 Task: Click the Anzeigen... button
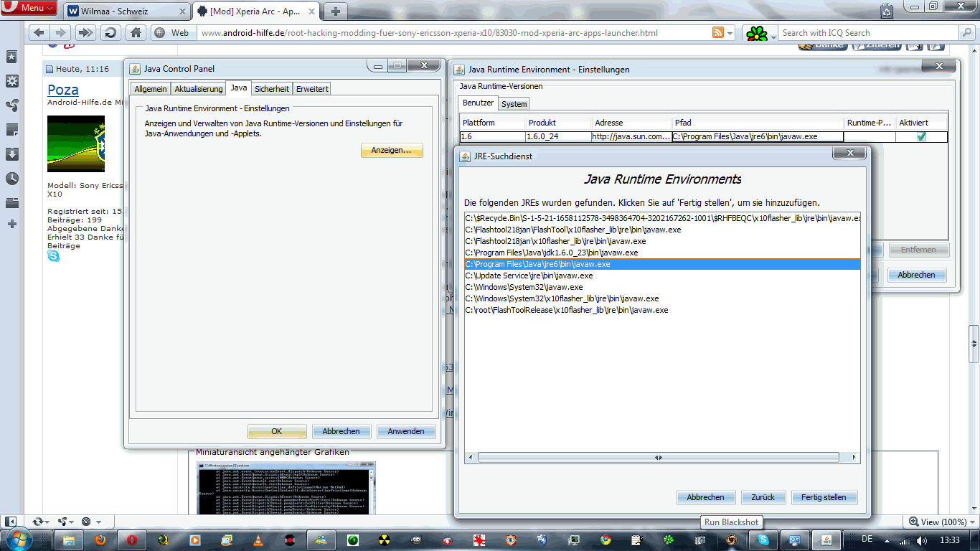[x=391, y=151]
